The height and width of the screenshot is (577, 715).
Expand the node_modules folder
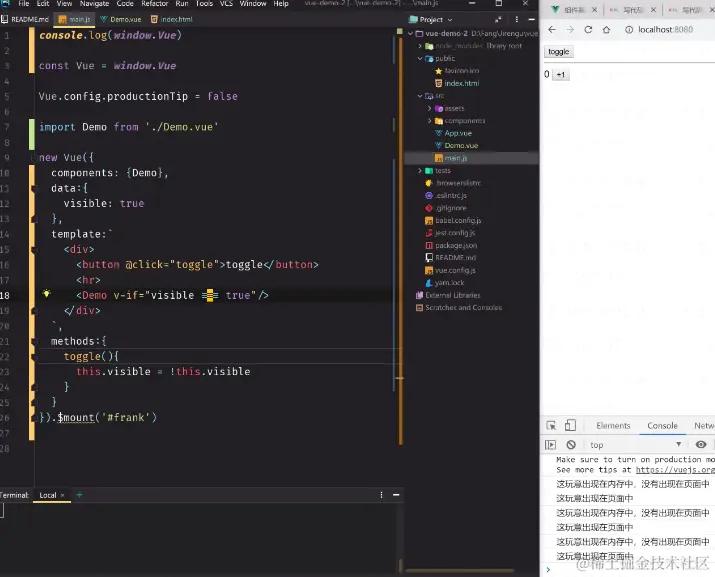click(x=420, y=46)
